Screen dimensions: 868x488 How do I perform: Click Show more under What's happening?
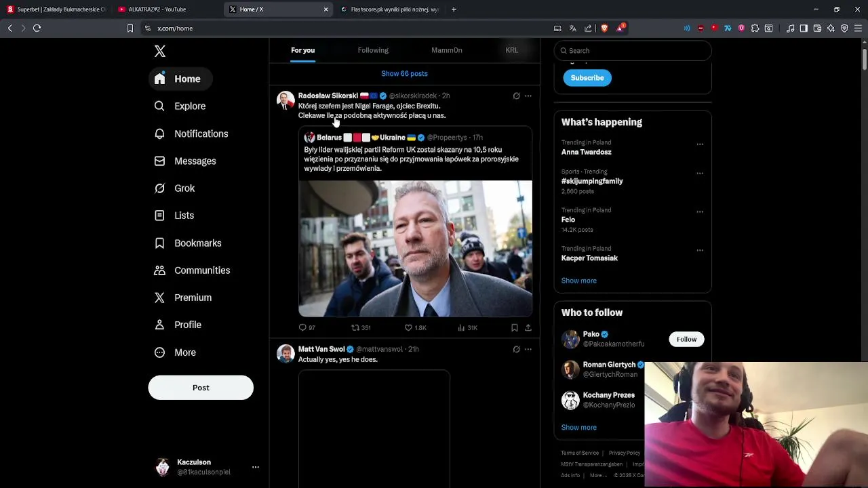[x=578, y=281]
